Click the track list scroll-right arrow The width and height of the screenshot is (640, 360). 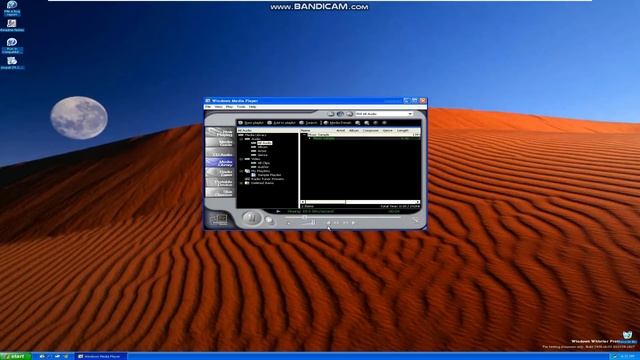(x=418, y=202)
